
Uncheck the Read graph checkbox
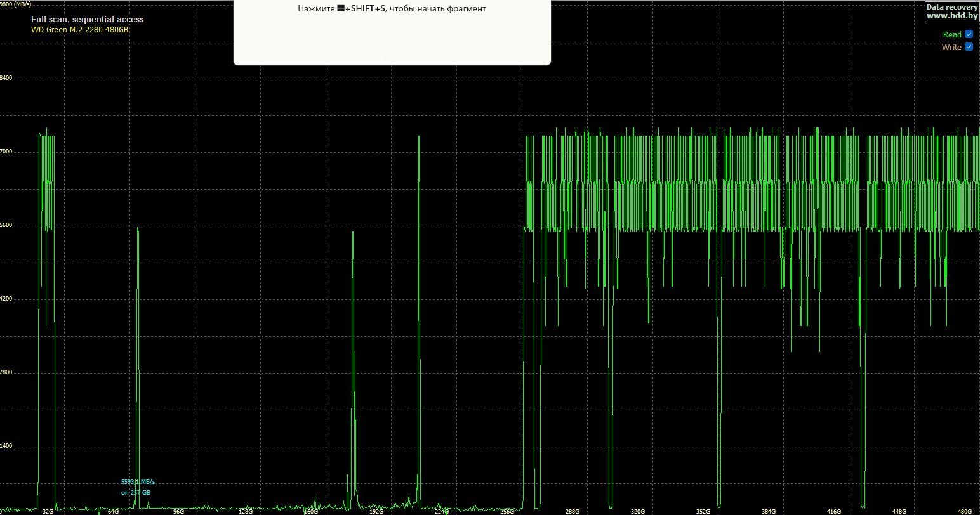click(969, 34)
